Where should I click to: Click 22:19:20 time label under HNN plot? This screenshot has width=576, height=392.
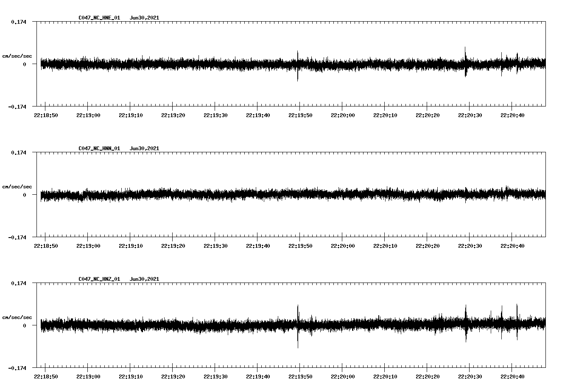(173, 246)
